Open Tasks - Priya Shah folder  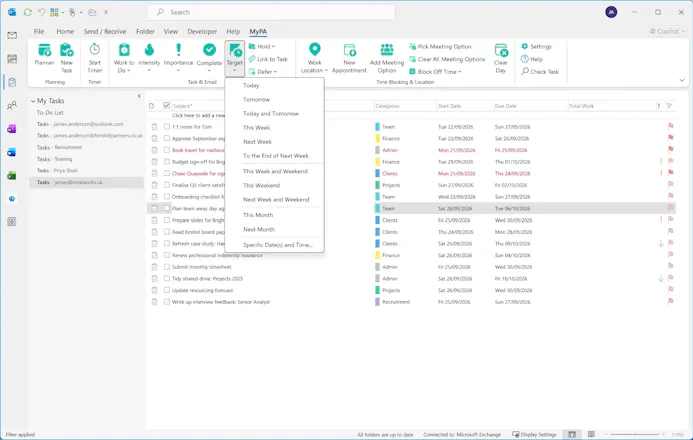[x=57, y=171]
